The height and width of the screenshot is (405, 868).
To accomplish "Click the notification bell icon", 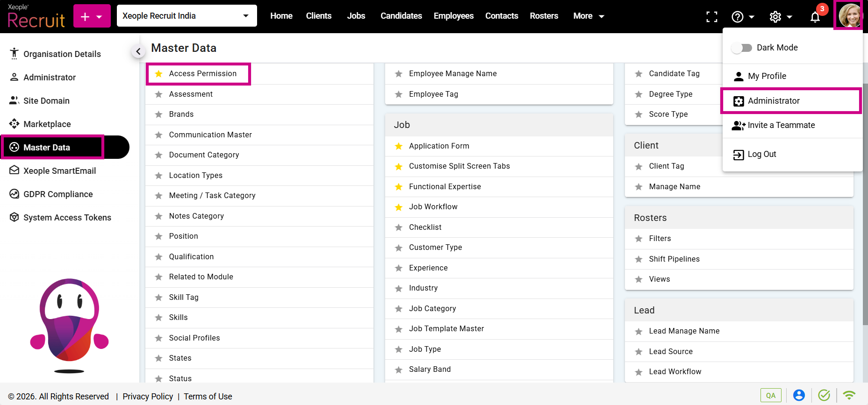I will pyautogui.click(x=815, y=17).
